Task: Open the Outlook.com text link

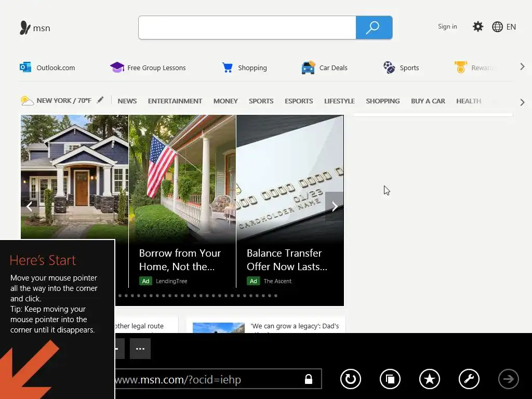Action: pos(56,68)
